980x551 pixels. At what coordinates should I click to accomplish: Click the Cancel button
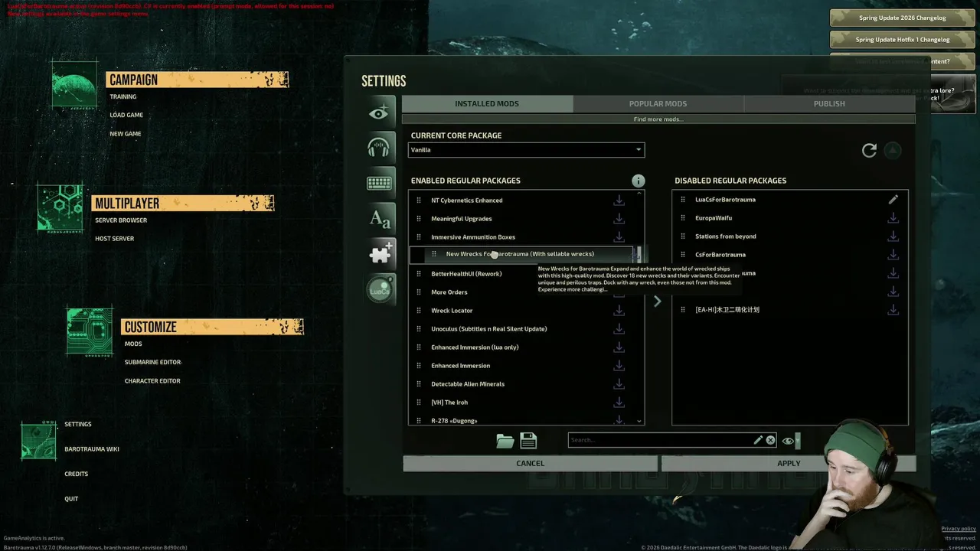click(530, 464)
